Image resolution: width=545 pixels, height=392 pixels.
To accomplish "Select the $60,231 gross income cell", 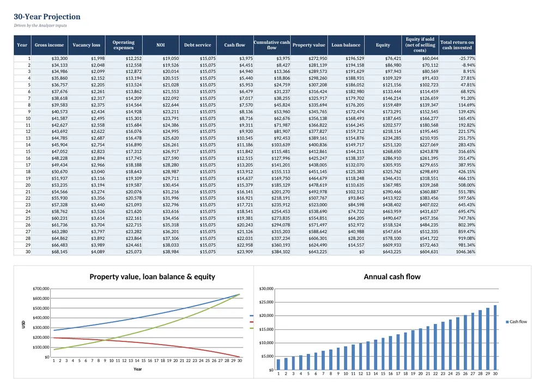I will (50, 218).
